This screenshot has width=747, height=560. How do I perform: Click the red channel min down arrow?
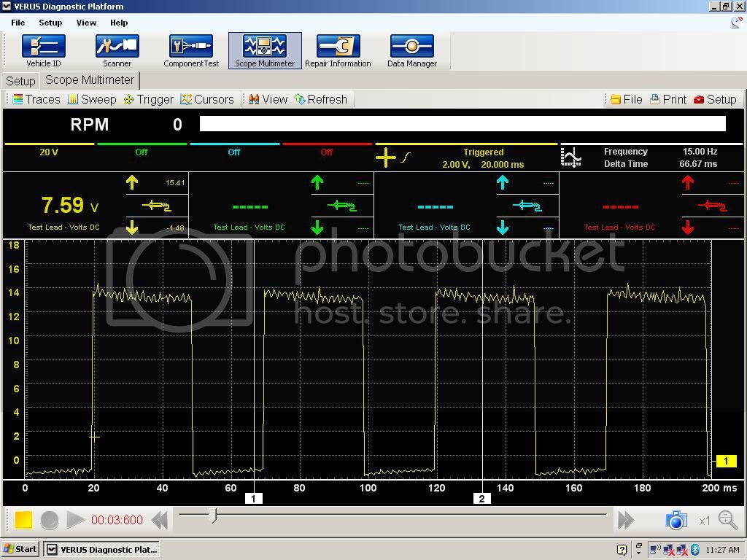(x=688, y=227)
